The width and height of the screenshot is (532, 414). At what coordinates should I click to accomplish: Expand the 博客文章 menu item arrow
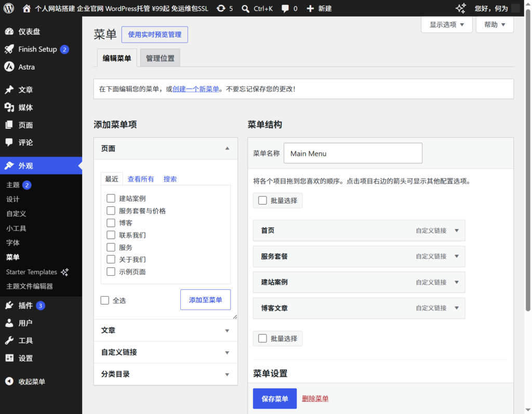(x=457, y=308)
